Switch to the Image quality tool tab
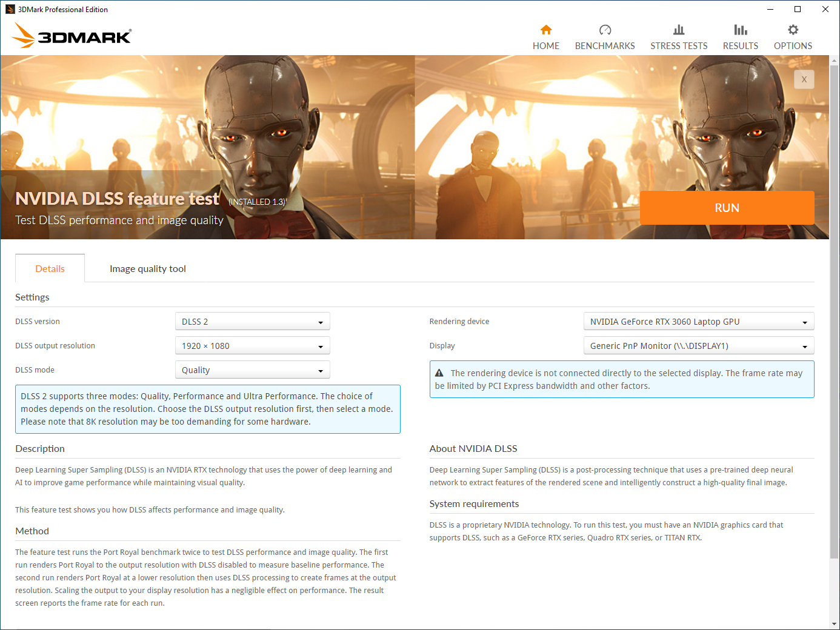Viewport: 840px width, 630px height. pos(147,268)
